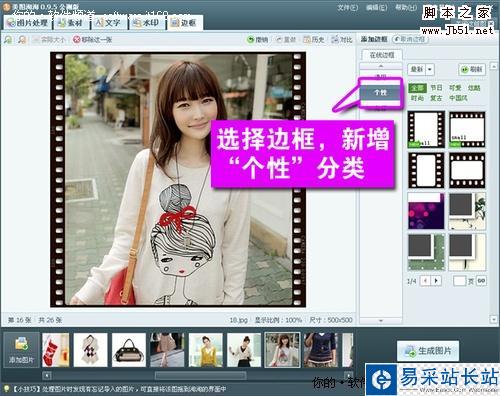Select the pink skirt photo thumbnail
The image size is (500, 396).
167,350
